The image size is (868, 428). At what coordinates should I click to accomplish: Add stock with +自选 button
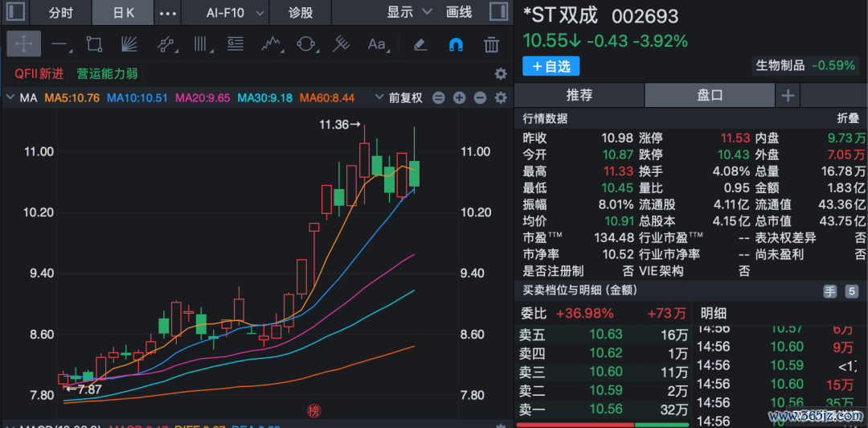pos(551,66)
